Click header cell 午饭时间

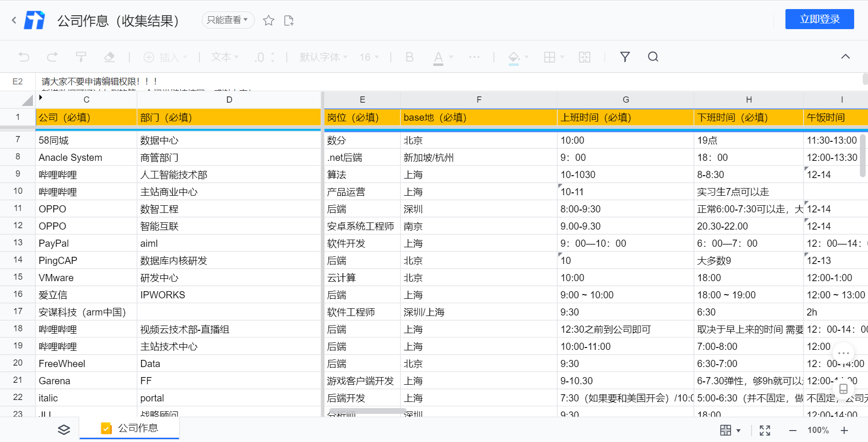[836, 117]
